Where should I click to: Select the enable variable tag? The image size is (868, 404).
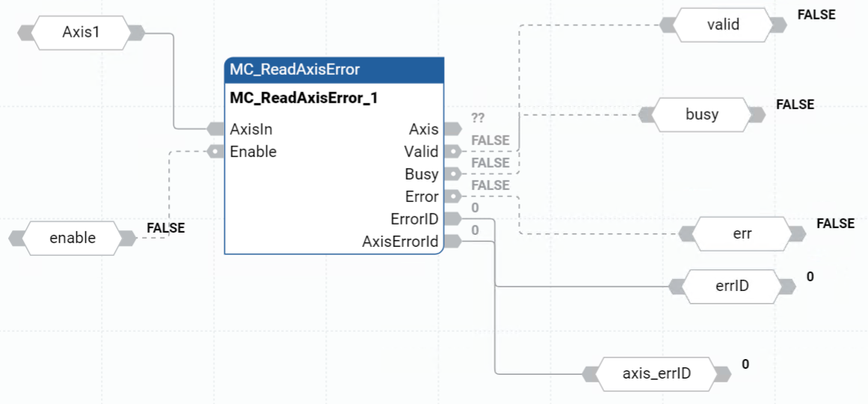pos(73,238)
